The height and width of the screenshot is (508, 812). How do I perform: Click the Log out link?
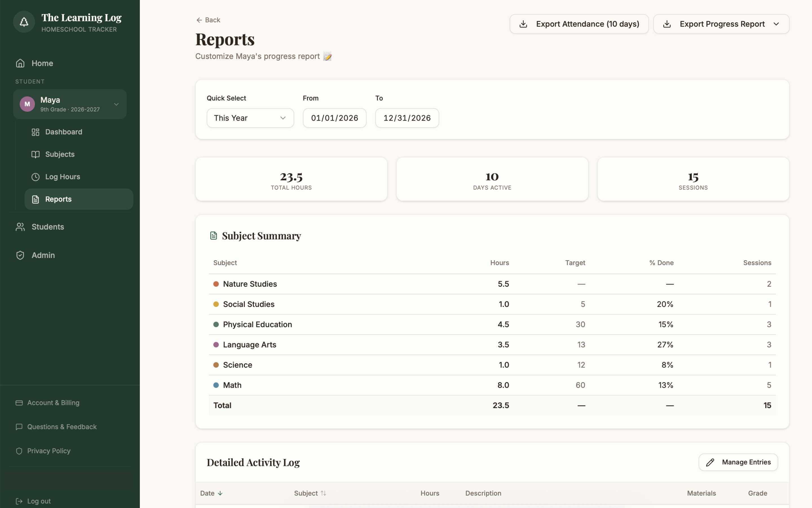33,501
